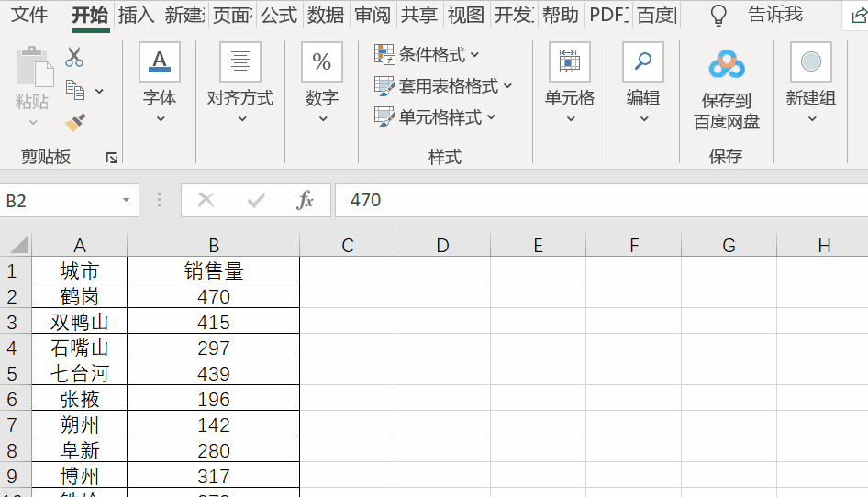This screenshot has height=497, width=868.
Task: Click the New Group (新建组) circle icon
Action: click(x=811, y=61)
